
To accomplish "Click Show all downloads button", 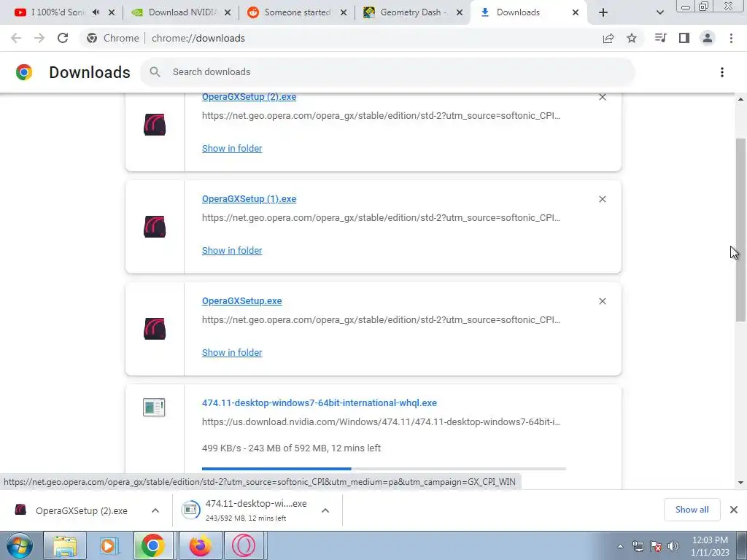I will [x=692, y=510].
